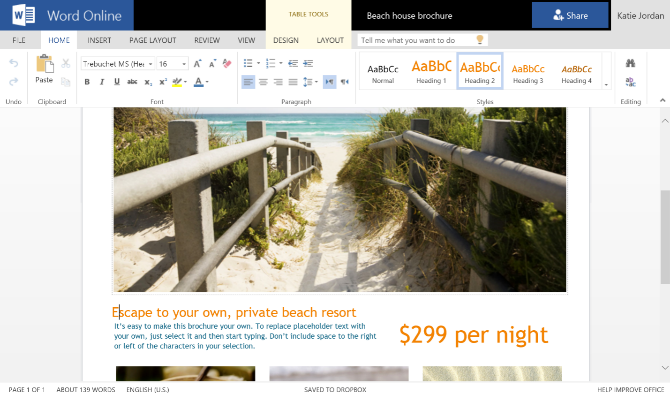The width and height of the screenshot is (670, 394).
Task: Increase the paragraph indent
Action: (x=308, y=63)
